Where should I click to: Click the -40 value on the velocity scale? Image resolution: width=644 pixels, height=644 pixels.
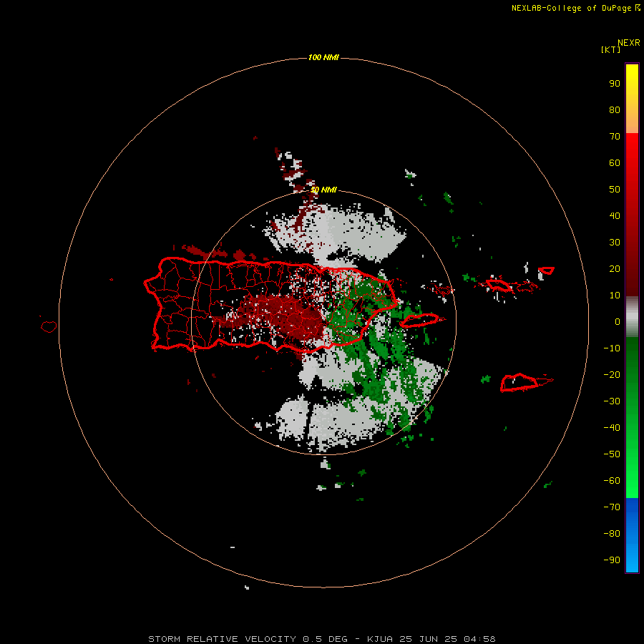[612, 428]
